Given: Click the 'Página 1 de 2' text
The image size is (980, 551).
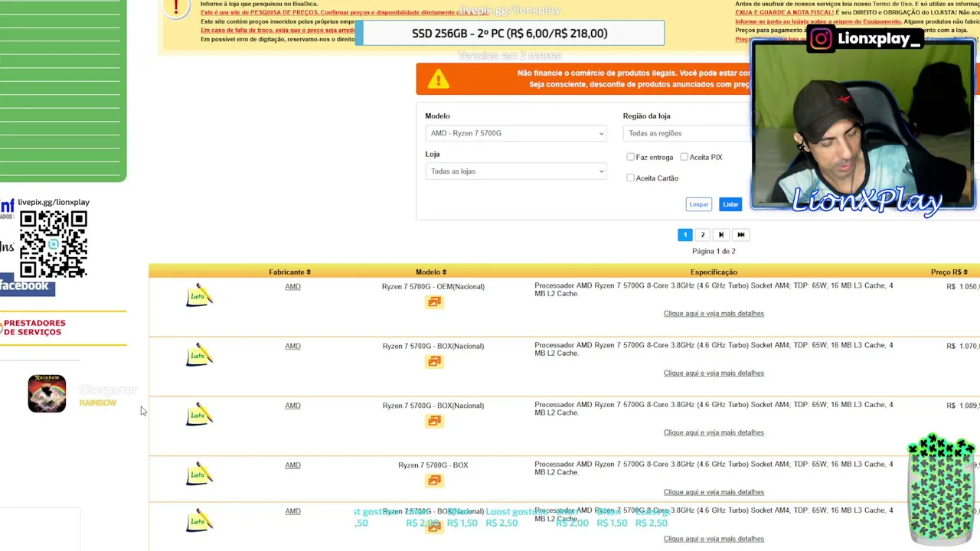Looking at the screenshot, I should coord(714,251).
